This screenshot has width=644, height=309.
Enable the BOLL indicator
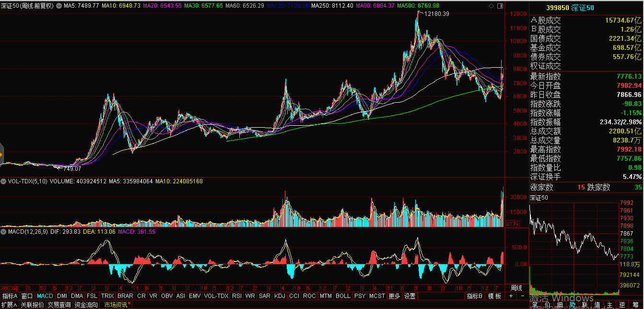pos(343,296)
